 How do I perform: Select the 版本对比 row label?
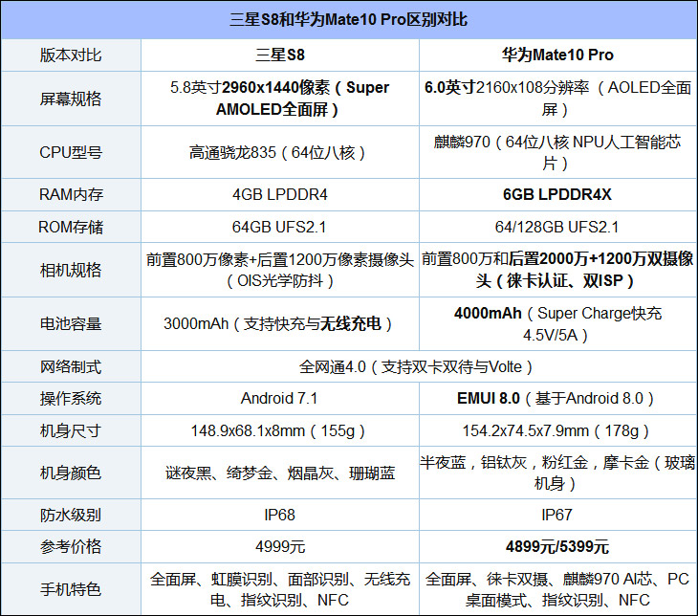[x=71, y=55]
